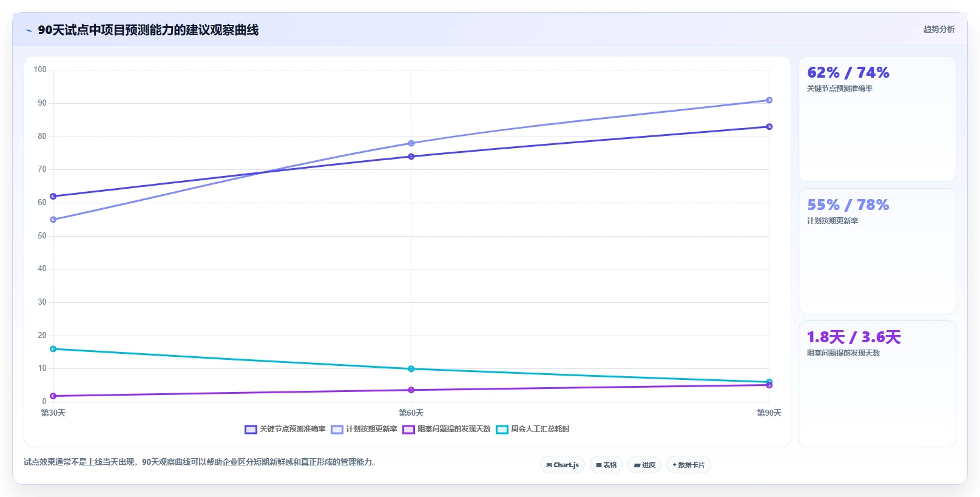
Task: Click the 趋势分析 tag in header
Action: pyautogui.click(x=939, y=29)
